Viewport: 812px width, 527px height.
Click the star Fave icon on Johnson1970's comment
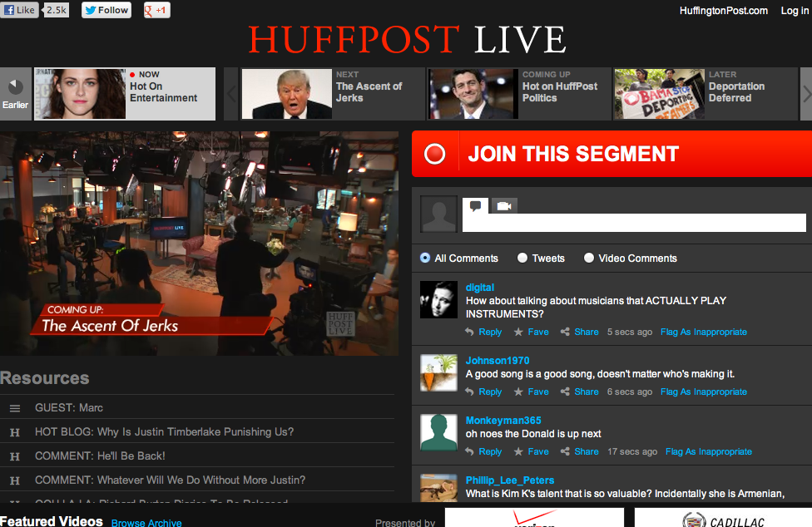(x=518, y=392)
